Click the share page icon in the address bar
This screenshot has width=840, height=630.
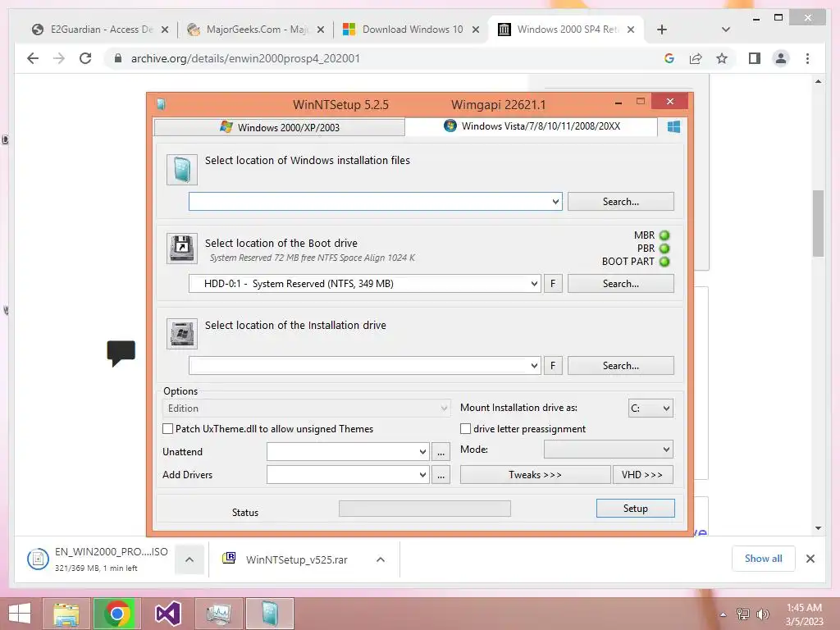696,58
